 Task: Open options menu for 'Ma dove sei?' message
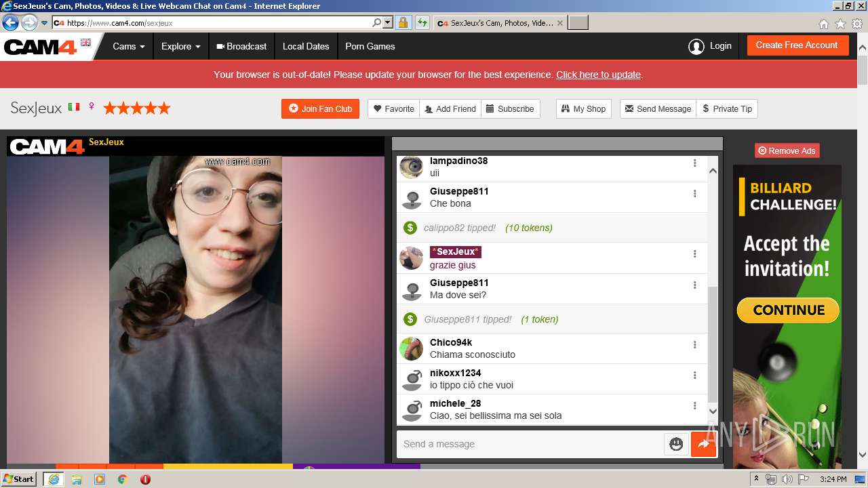coord(694,285)
